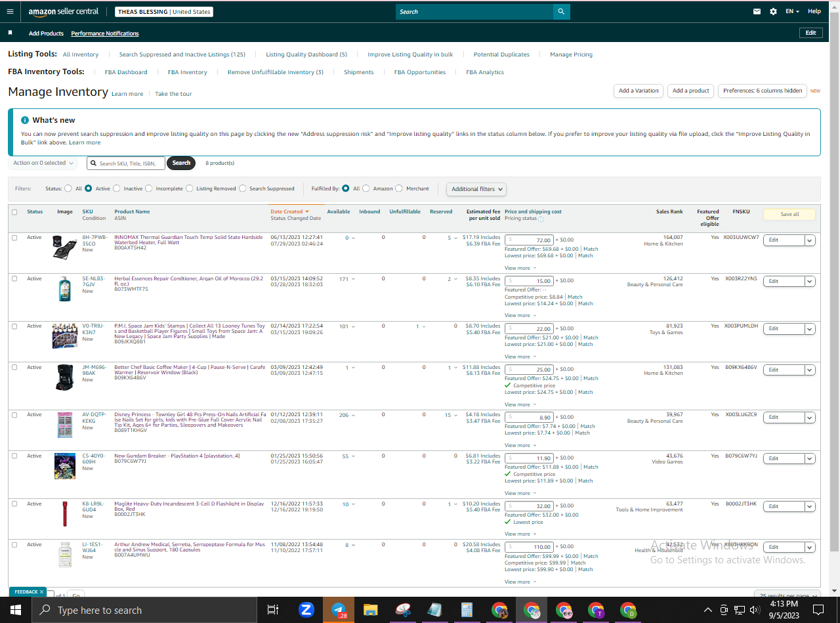Open the hamburger navigation menu
This screenshot has width=840, height=623.
10,11
